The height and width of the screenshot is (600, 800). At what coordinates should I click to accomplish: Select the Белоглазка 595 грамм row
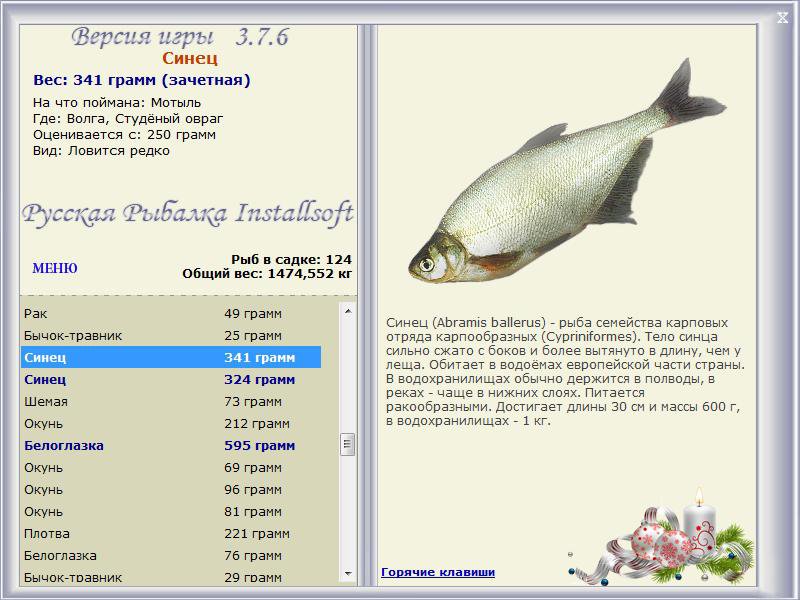coord(171,445)
